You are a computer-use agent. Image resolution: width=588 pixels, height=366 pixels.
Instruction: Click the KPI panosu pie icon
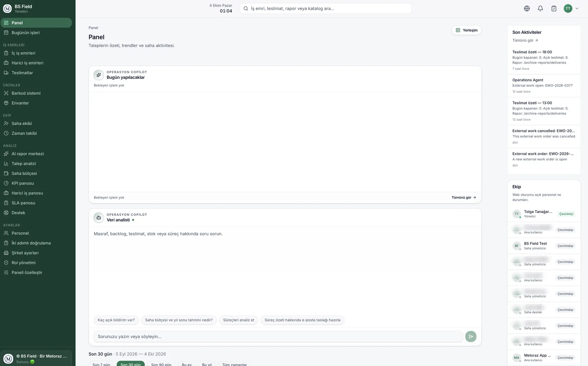point(6,183)
